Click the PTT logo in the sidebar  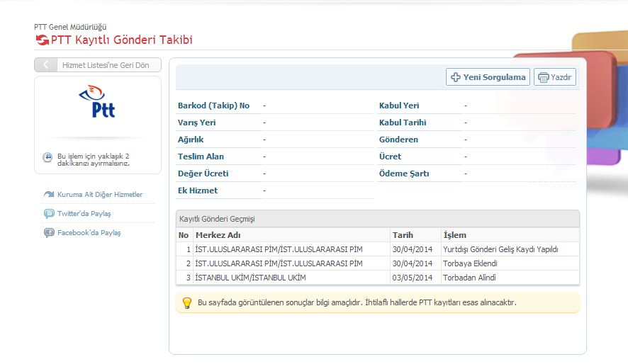tap(98, 101)
